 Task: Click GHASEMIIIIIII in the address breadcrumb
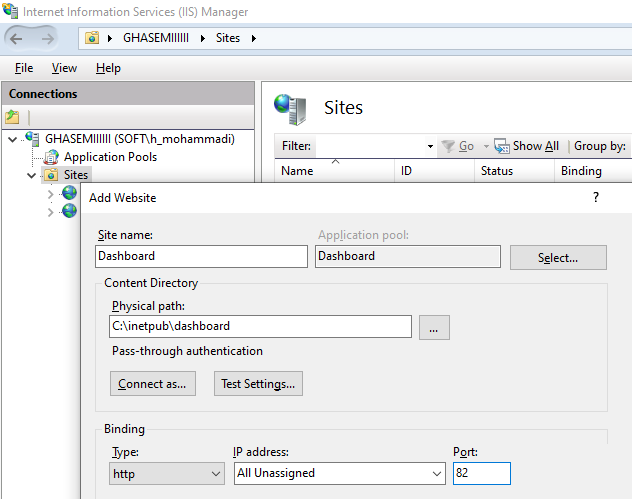pos(156,38)
